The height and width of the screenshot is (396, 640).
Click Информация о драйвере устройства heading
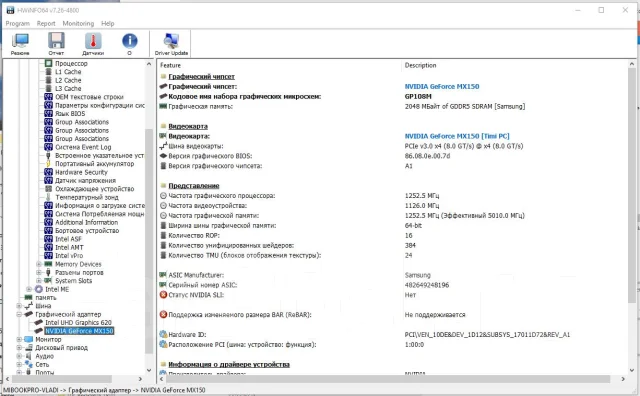coord(229,365)
